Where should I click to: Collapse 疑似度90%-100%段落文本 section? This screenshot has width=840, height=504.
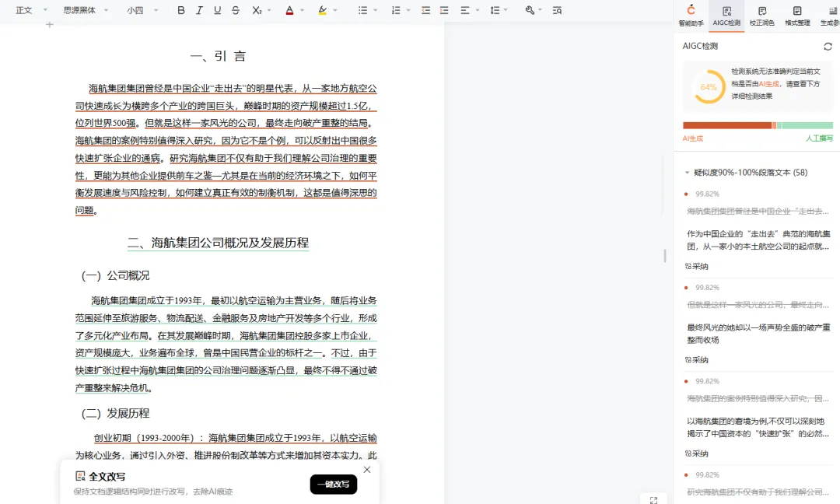coord(687,173)
